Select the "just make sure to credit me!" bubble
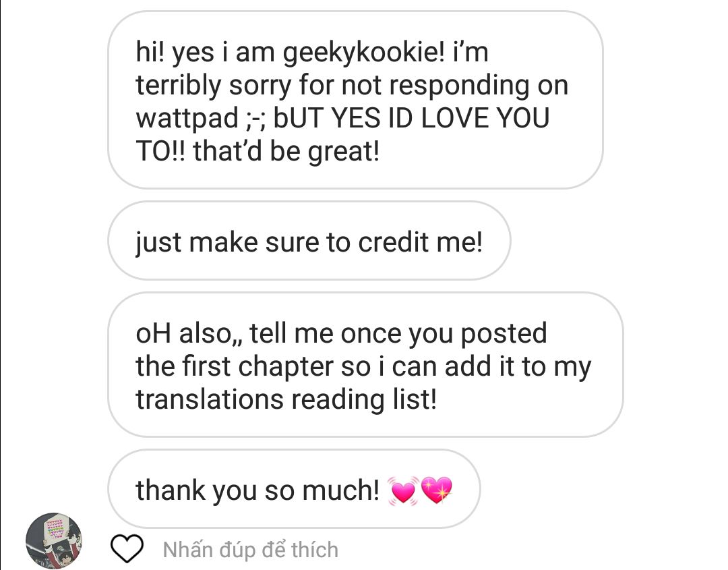This screenshot has width=728, height=570. [309, 241]
